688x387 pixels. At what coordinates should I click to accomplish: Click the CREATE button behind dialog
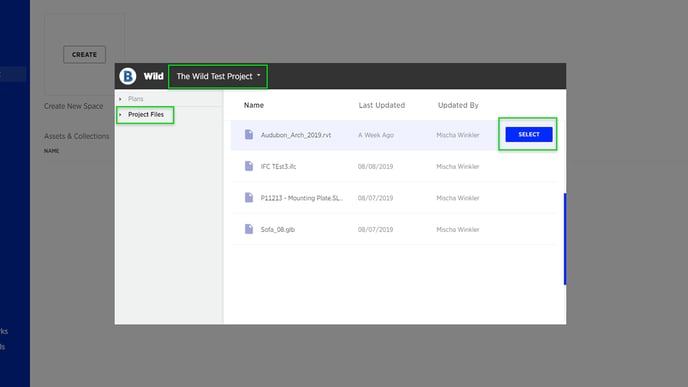click(84, 54)
